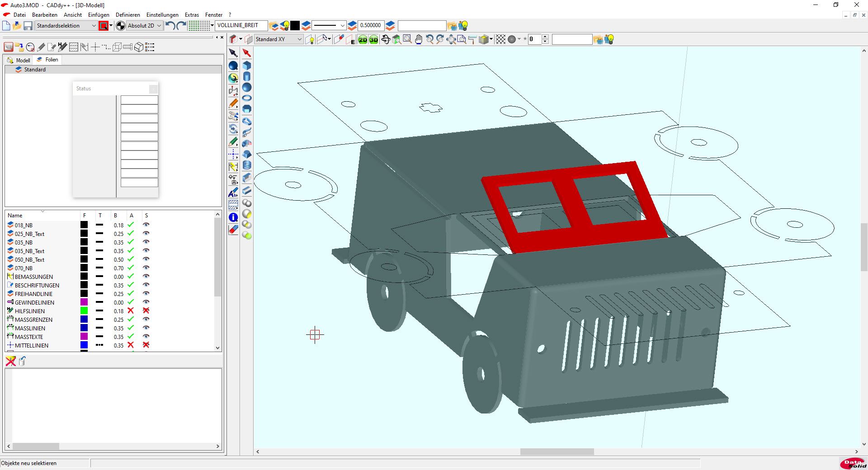Pick the spring helix tool
This screenshot has width=868, height=470.
pos(247,165)
